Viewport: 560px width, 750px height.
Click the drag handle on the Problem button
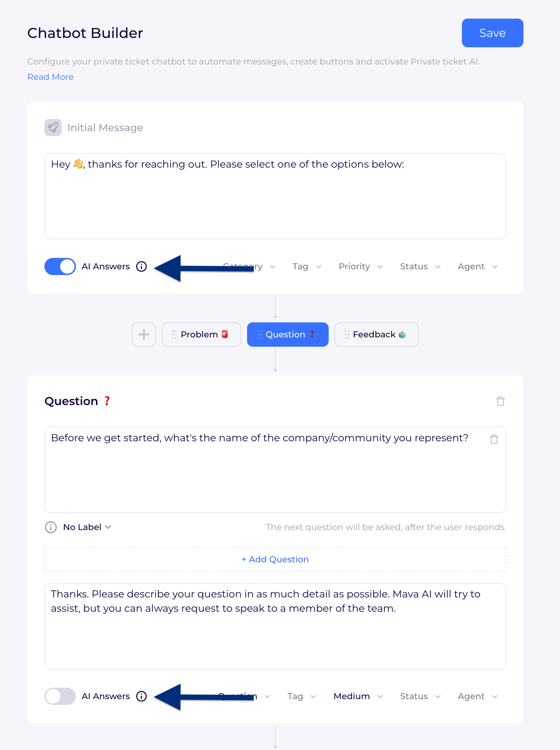[x=174, y=335]
